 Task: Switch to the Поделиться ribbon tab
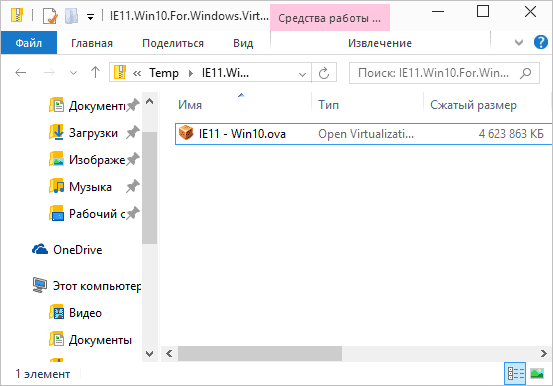tap(173, 43)
